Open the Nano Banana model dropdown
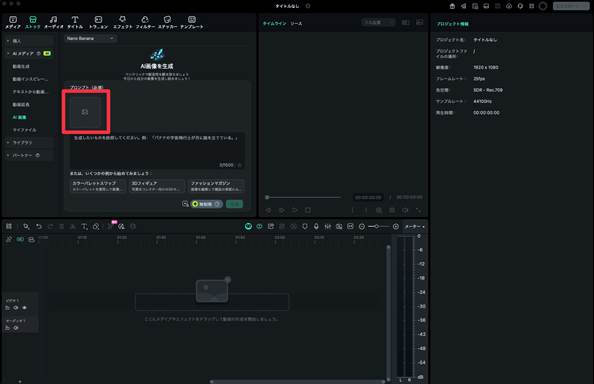The image size is (594, 384). (x=90, y=39)
